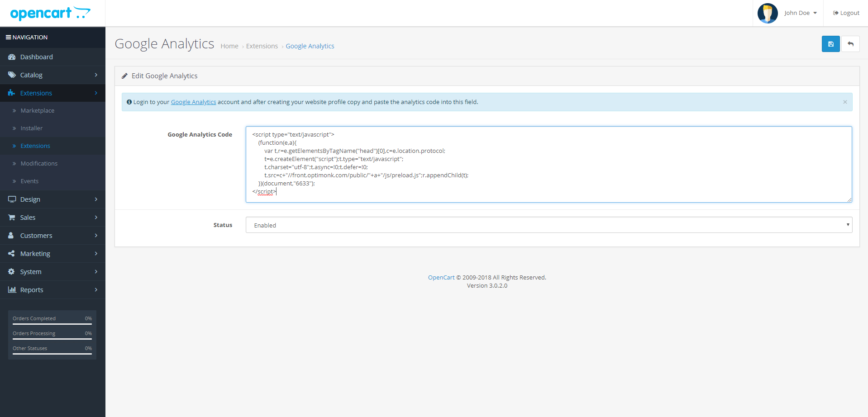Open the Marketplace submenu item

point(52,111)
